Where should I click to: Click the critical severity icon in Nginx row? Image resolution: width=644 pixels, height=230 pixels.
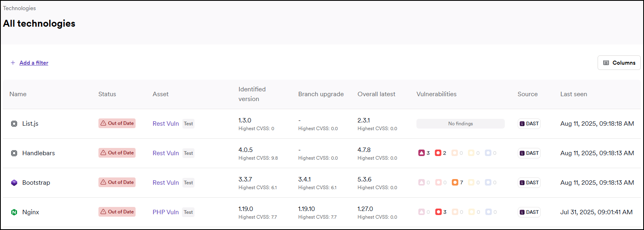pyautogui.click(x=422, y=212)
